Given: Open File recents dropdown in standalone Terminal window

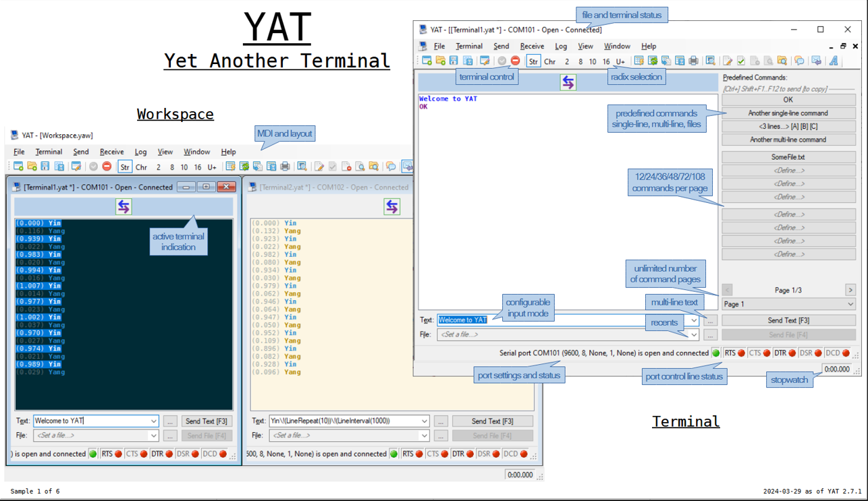Looking at the screenshot, I should tap(694, 334).
